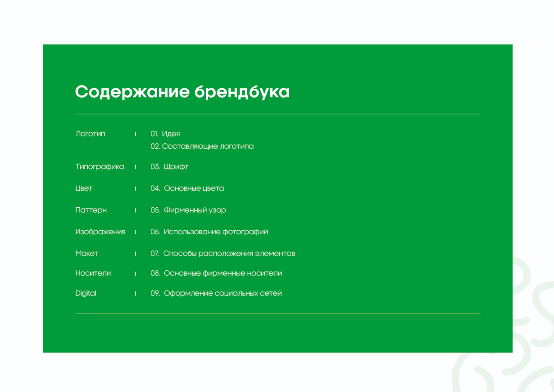This screenshot has height=392, width=554.
Task: Select the 'Логотип' section label
Action: (91, 134)
